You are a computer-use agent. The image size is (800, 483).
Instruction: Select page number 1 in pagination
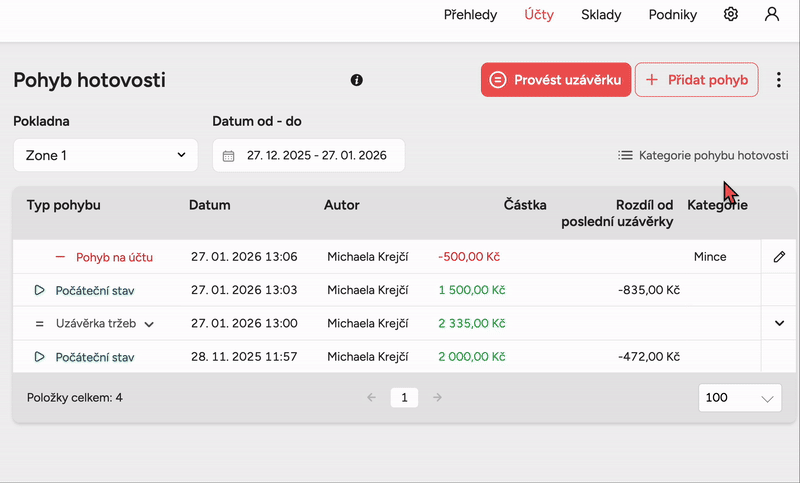[x=404, y=397]
